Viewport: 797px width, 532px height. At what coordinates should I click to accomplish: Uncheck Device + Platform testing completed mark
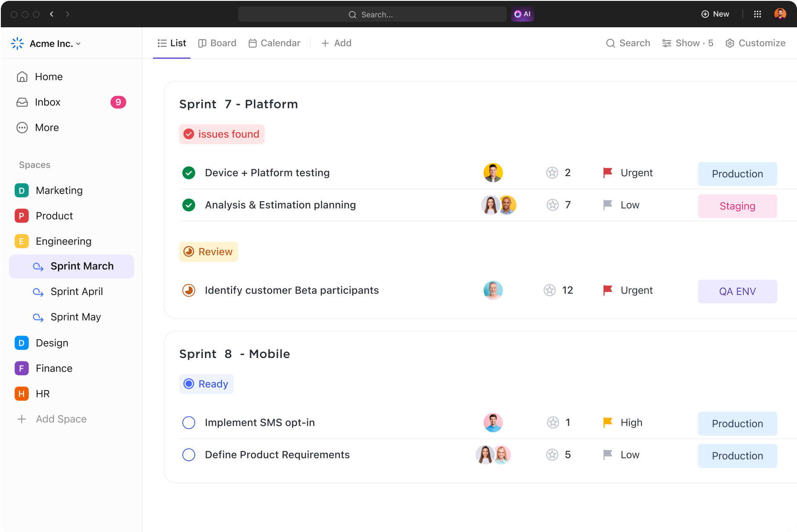[189, 173]
